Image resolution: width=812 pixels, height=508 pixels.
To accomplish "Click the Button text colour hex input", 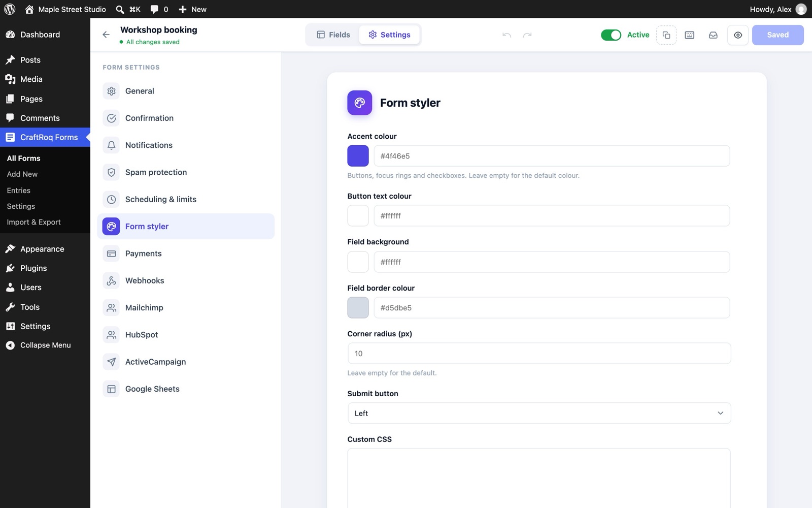I will tap(552, 216).
